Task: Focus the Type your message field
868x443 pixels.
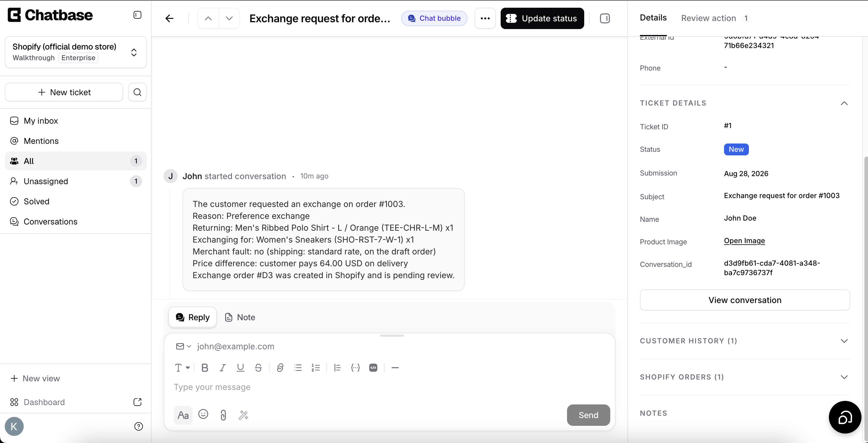Action: tap(389, 387)
